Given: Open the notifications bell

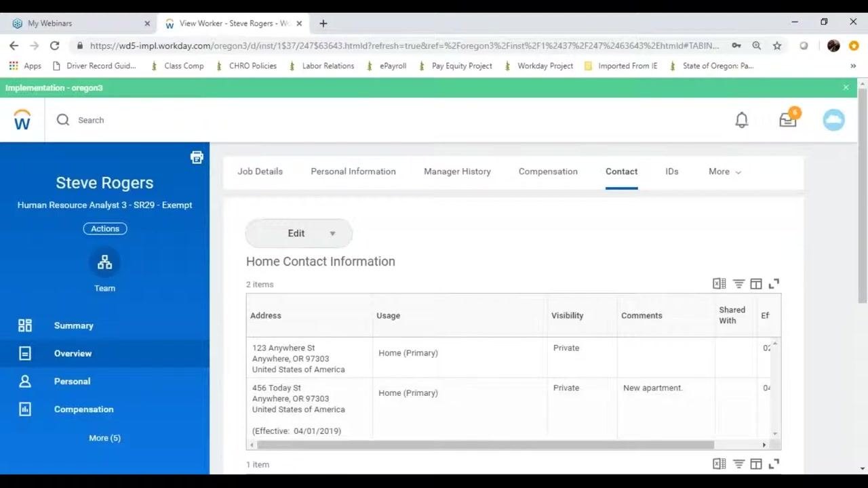Looking at the screenshot, I should [742, 120].
